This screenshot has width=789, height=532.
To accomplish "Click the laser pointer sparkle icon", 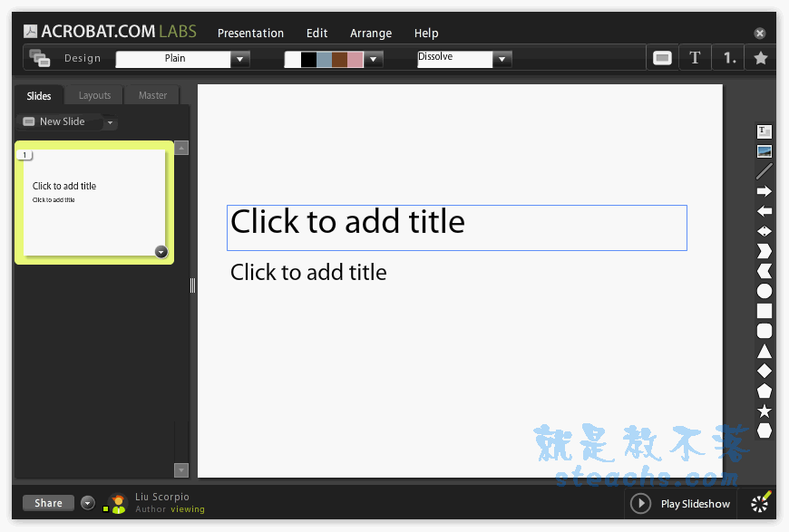I will tap(760, 502).
